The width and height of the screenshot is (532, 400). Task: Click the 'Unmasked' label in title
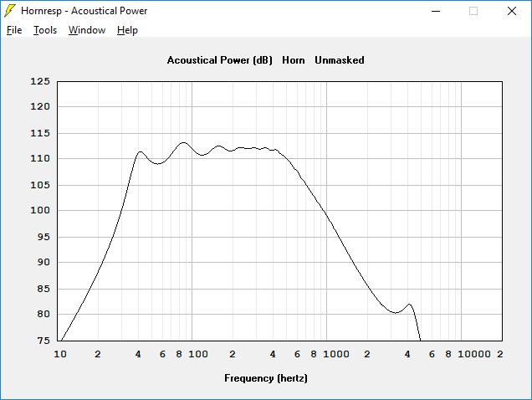coord(340,60)
